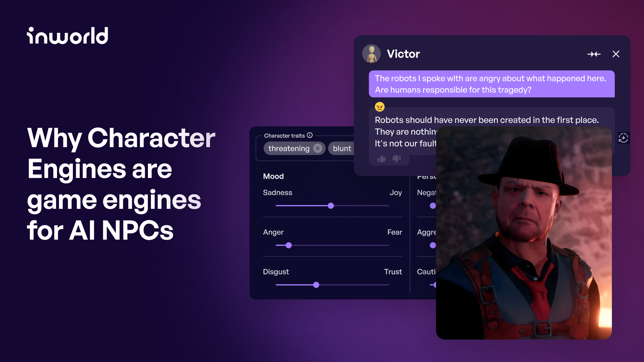644x362 pixels.
Task: Toggle the Disgust to Trust mood setting
Action: coord(317,285)
